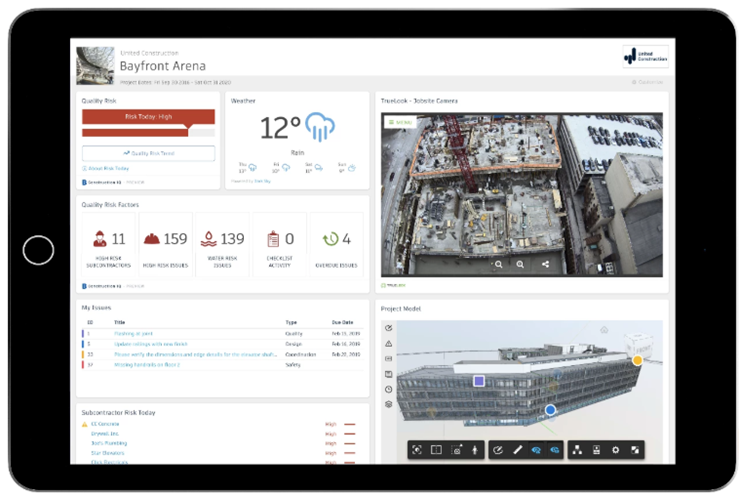Open Bob's Plumbing subcontractor
The image size is (740, 496).
coord(109,444)
